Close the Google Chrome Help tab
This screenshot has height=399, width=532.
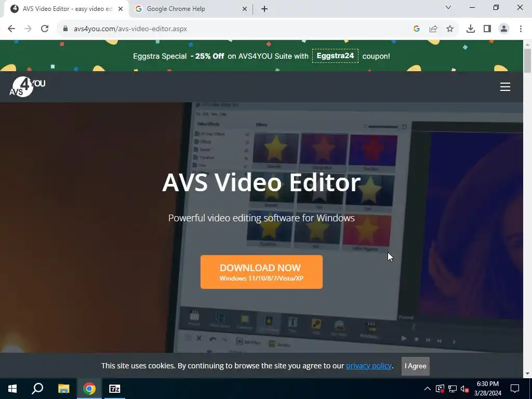pos(245,9)
